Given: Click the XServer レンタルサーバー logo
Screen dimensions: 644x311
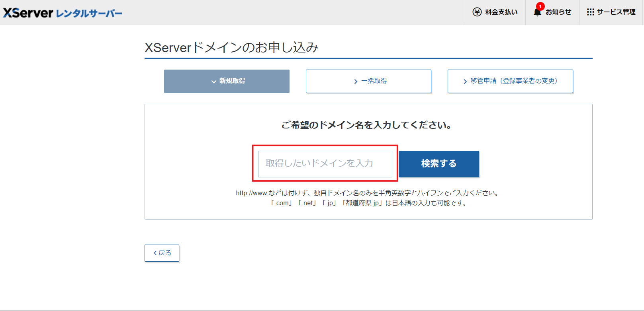Looking at the screenshot, I should (63, 13).
